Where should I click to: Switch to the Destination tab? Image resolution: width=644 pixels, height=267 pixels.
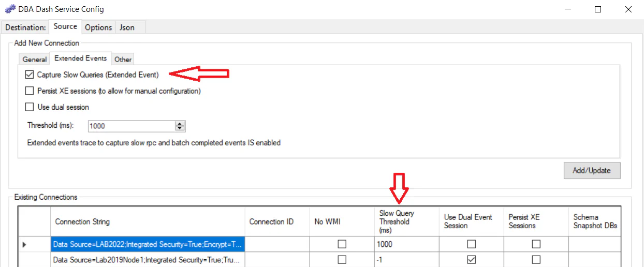tap(25, 27)
